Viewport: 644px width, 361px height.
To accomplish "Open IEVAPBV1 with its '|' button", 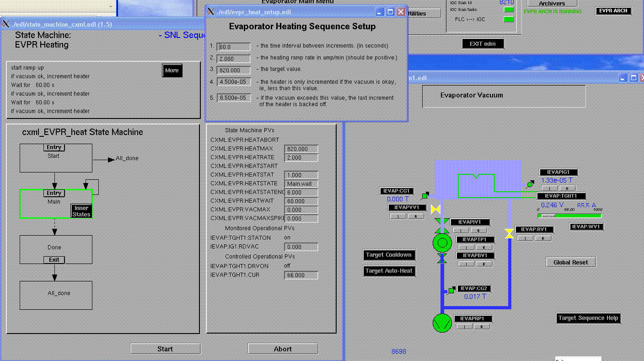I will point(466,264).
